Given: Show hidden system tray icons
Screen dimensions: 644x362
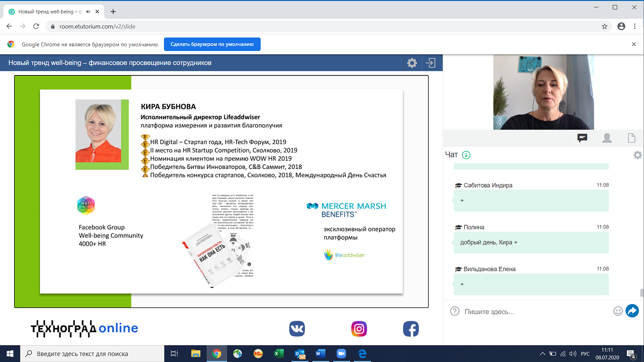Looking at the screenshot, I should tap(542, 354).
